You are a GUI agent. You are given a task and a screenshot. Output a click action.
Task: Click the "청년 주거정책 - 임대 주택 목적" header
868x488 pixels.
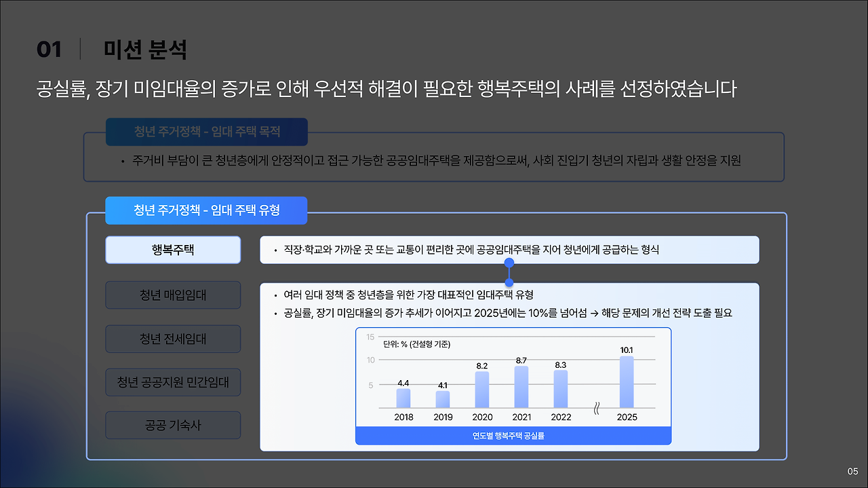pyautogui.click(x=206, y=132)
